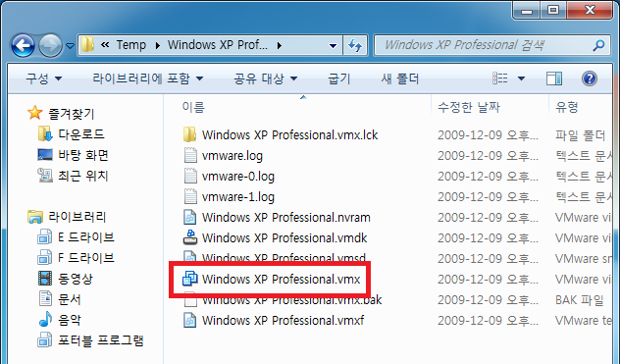The height and width of the screenshot is (364, 620).
Task: Click the Temp breadcrumb
Action: [x=131, y=45]
